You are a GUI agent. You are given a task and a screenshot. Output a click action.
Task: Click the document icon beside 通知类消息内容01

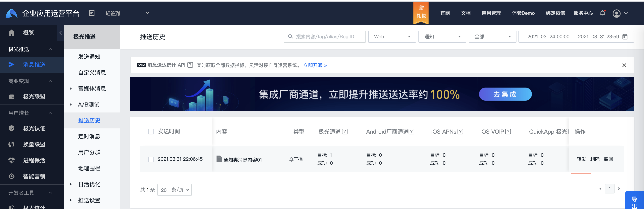[x=219, y=159]
